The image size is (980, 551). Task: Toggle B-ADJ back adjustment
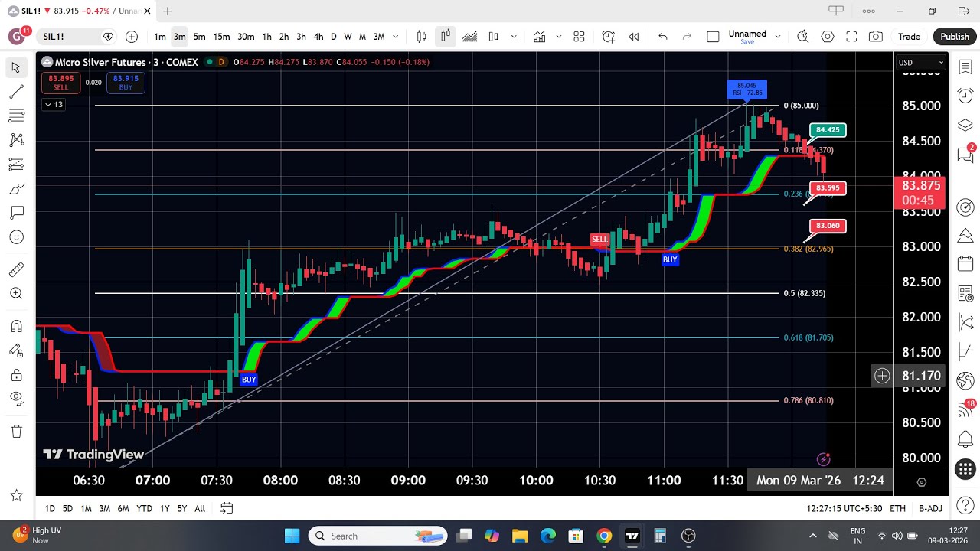(930, 508)
